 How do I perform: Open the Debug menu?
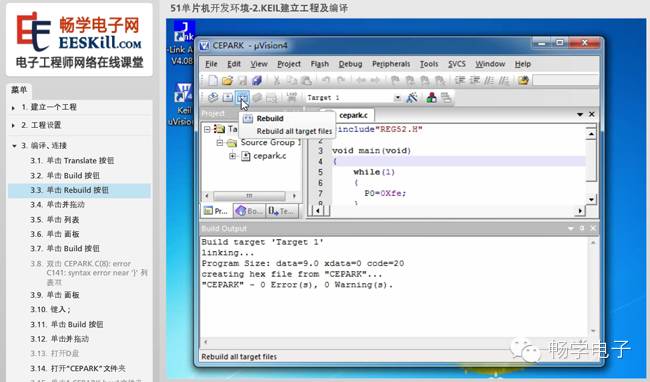point(350,64)
